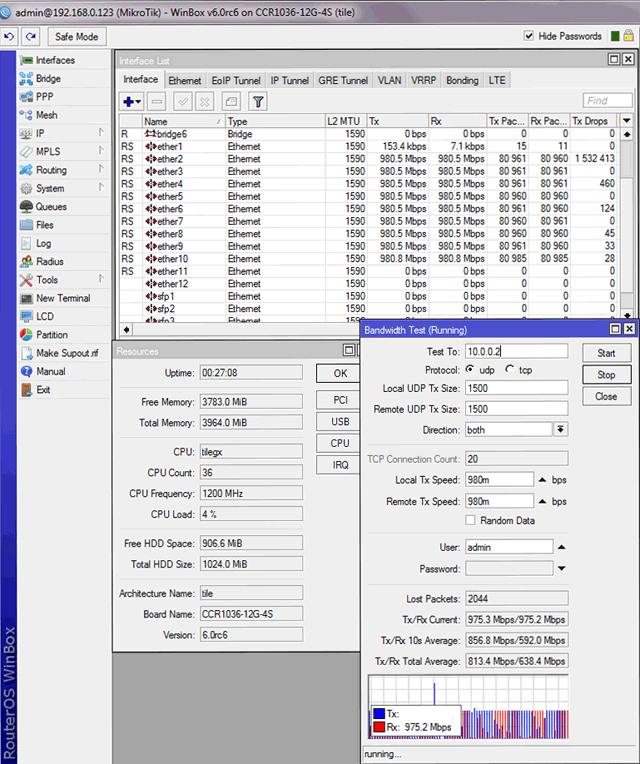The width and height of the screenshot is (640, 764).
Task: Open the Radius settings
Action: 50,262
